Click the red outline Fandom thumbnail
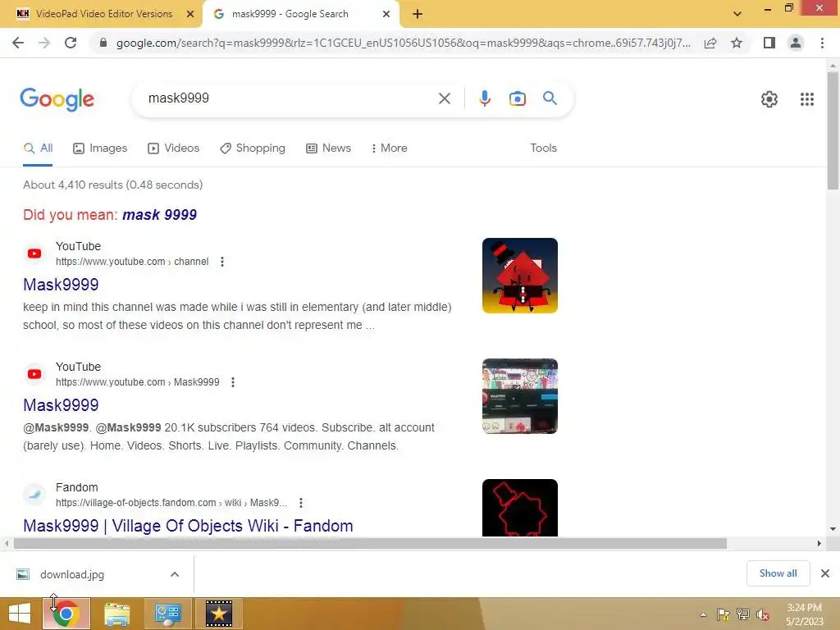Viewport: 840px width, 630px height. point(519,508)
